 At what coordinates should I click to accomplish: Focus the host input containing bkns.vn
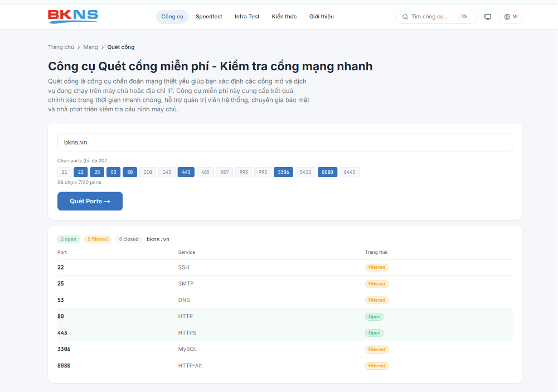coord(285,142)
